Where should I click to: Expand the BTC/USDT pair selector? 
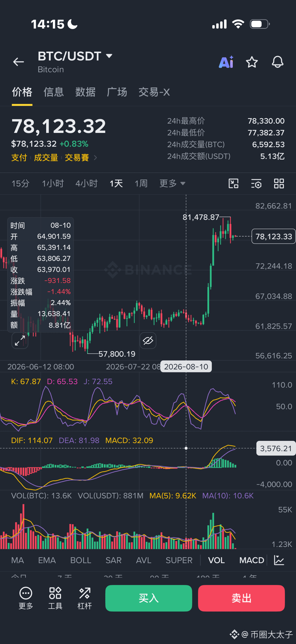click(x=109, y=56)
